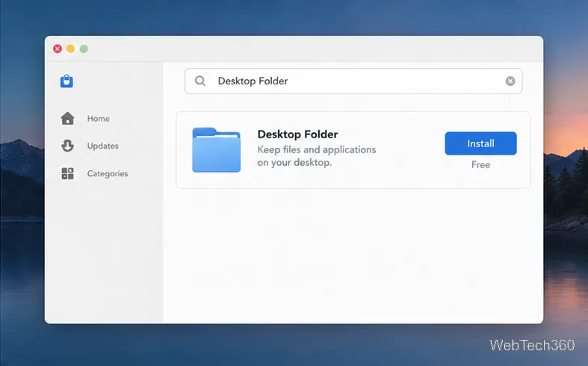
Task: Minimize the window with the yellow button
Action: (70, 49)
